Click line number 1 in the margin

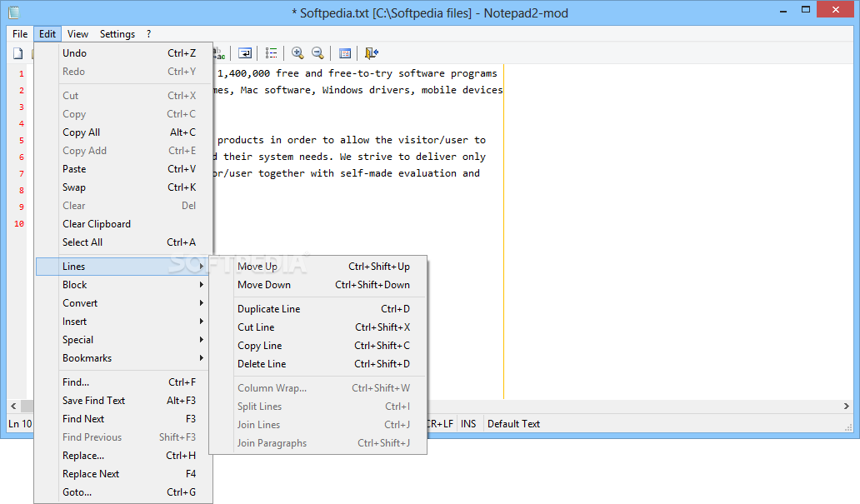click(x=22, y=73)
